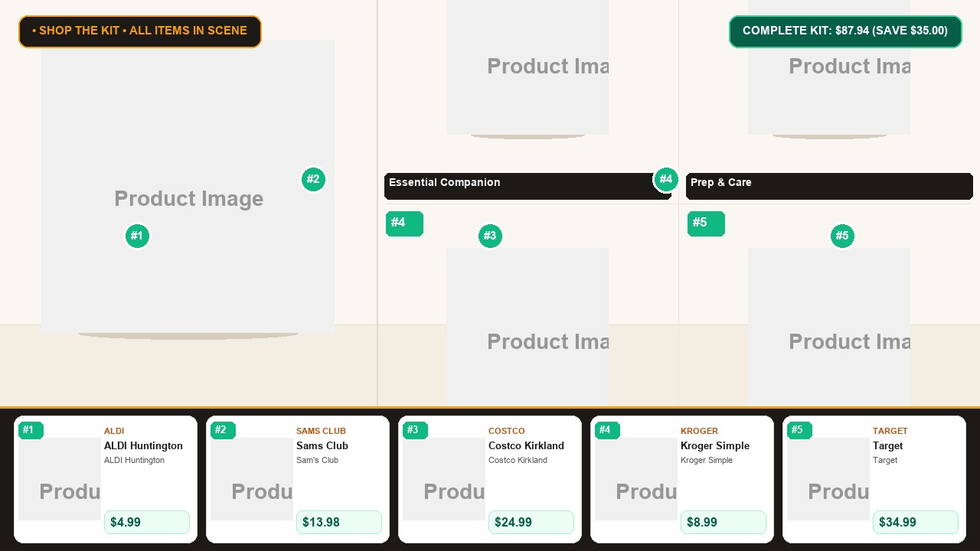Screen dimensions: 980x551
Task: Choose the $8.99 price on Kroger Simple
Action: point(723,522)
